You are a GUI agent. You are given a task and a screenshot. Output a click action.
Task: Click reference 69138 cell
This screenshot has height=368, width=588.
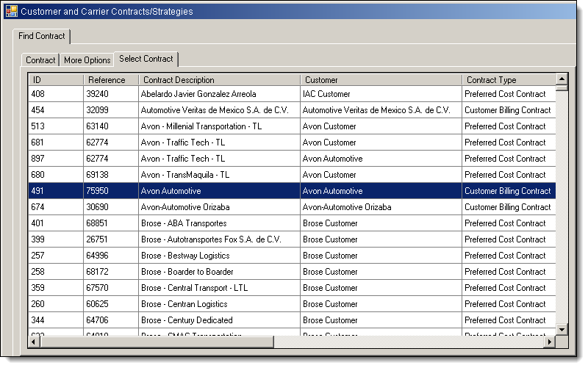111,175
